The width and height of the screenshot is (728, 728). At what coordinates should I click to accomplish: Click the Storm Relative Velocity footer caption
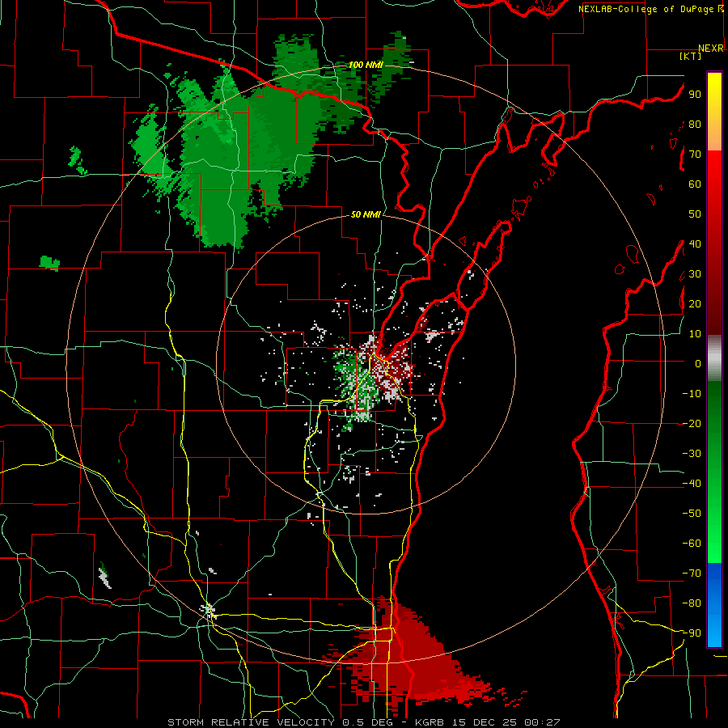point(364,722)
